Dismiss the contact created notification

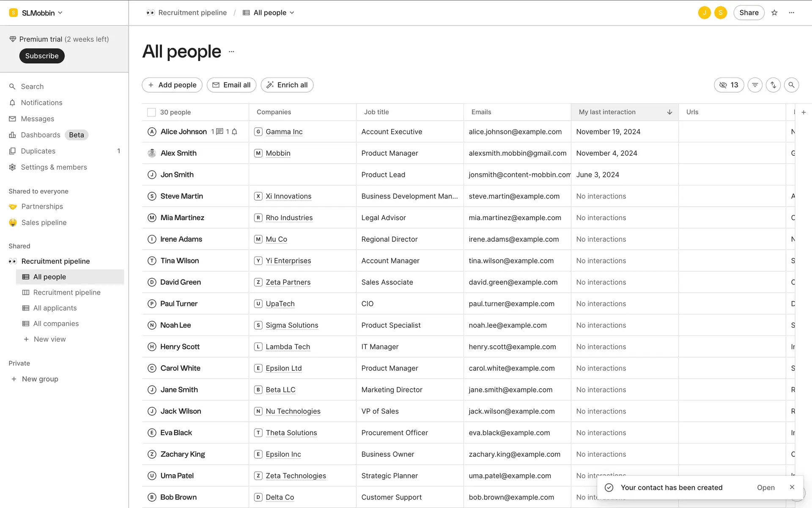[792, 487]
